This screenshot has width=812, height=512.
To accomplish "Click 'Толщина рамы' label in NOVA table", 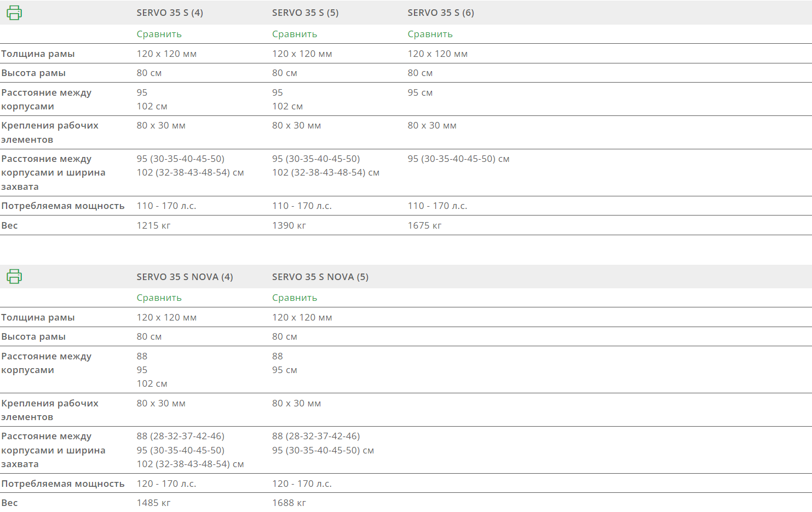I will [x=38, y=317].
